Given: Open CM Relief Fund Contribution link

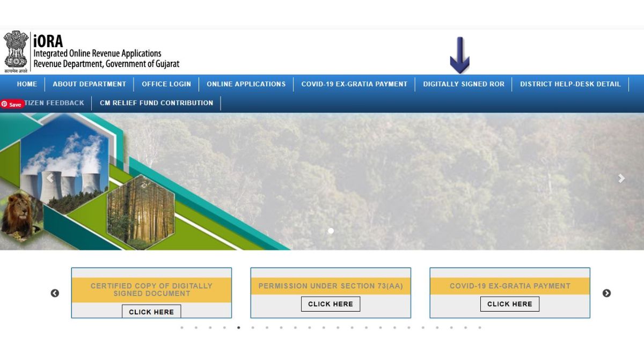Looking at the screenshot, I should click(x=156, y=103).
